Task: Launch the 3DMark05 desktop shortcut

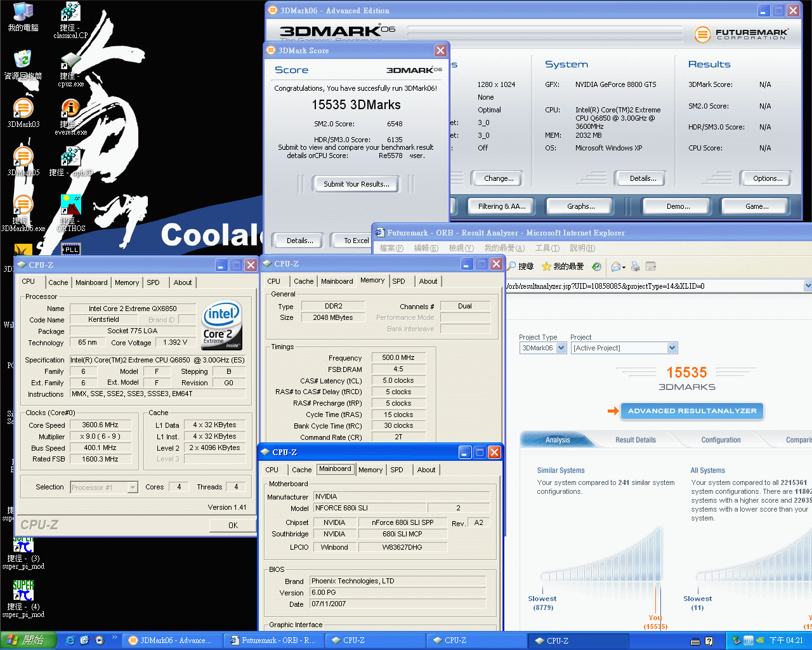Action: [x=23, y=161]
